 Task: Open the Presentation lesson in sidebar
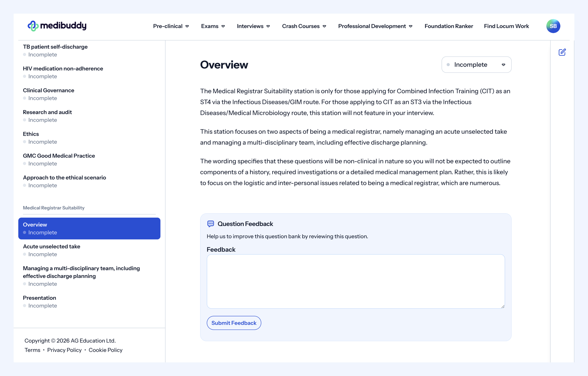tap(40, 298)
